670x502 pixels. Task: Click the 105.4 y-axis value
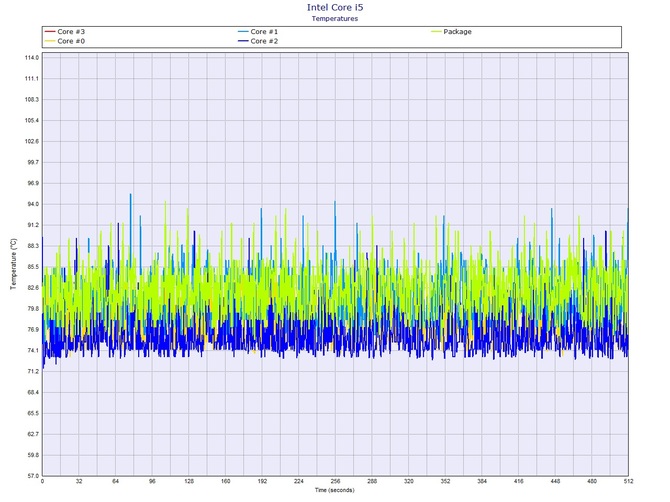click(33, 120)
